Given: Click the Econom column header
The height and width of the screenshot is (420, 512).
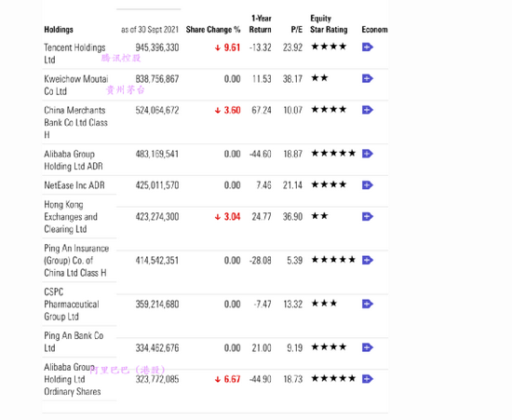Looking at the screenshot, I should (374, 30).
